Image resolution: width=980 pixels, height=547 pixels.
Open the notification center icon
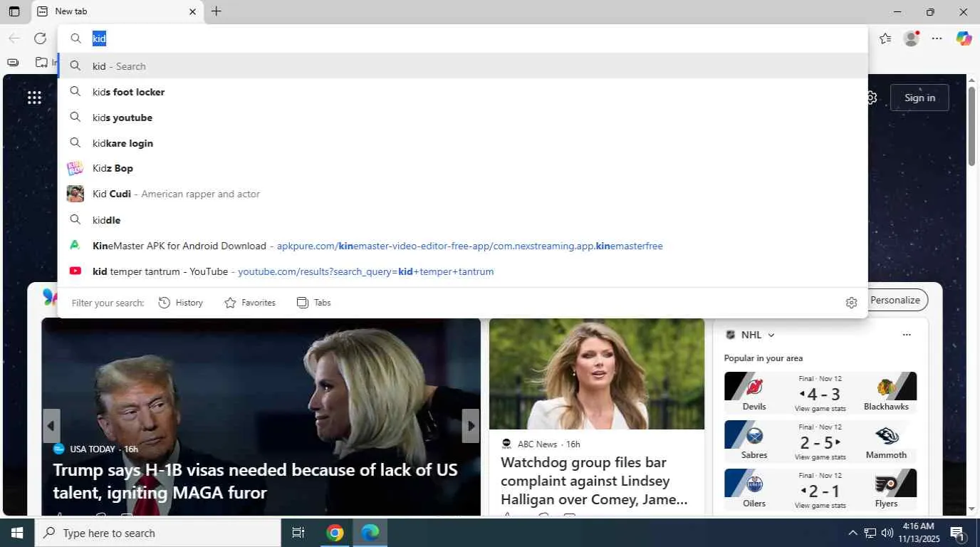957,533
